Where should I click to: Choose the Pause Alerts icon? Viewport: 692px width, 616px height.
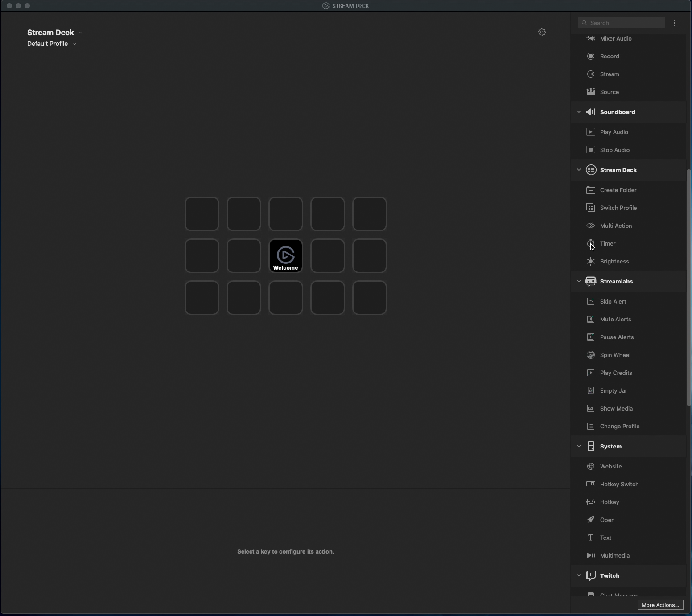591,337
